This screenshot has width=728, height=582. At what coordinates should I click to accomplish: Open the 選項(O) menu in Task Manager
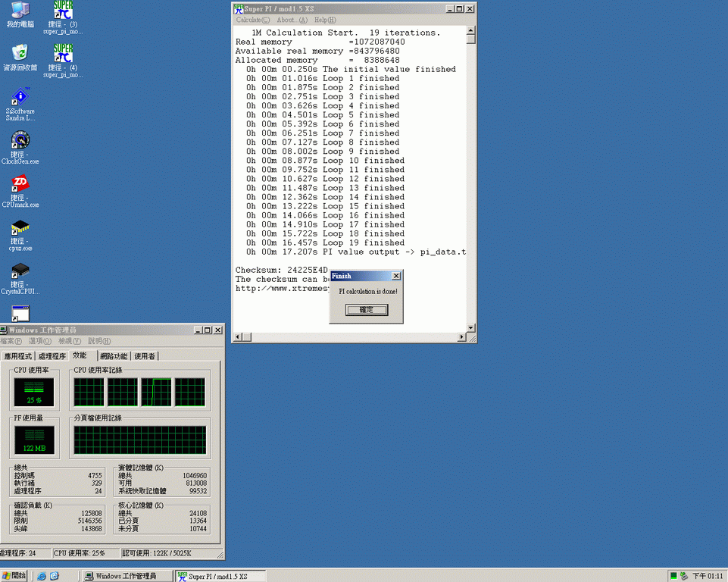(x=40, y=341)
